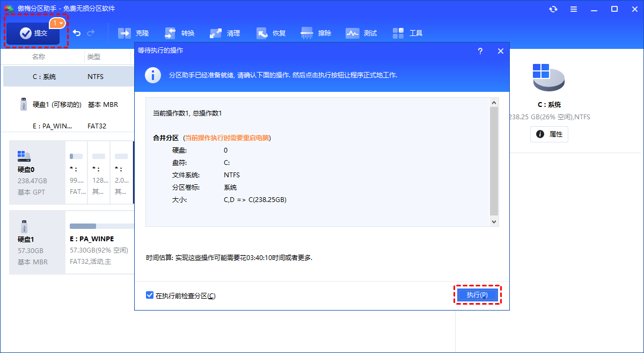Click the refresh icon in title bar
This screenshot has height=353, width=644.
[x=553, y=9]
